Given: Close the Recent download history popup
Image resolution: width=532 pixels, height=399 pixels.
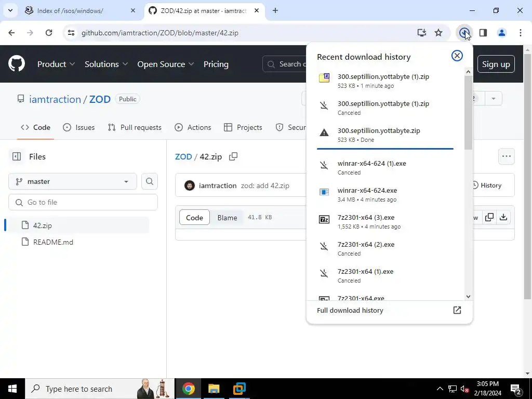Looking at the screenshot, I should pos(457,56).
